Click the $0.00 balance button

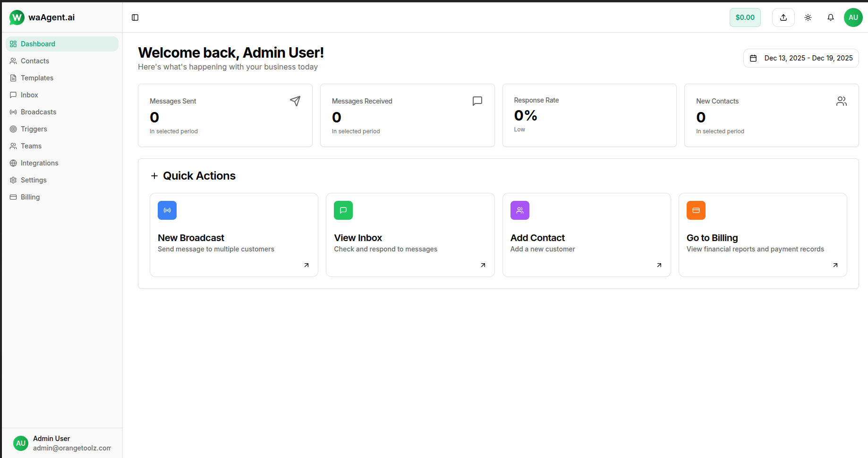(x=745, y=17)
